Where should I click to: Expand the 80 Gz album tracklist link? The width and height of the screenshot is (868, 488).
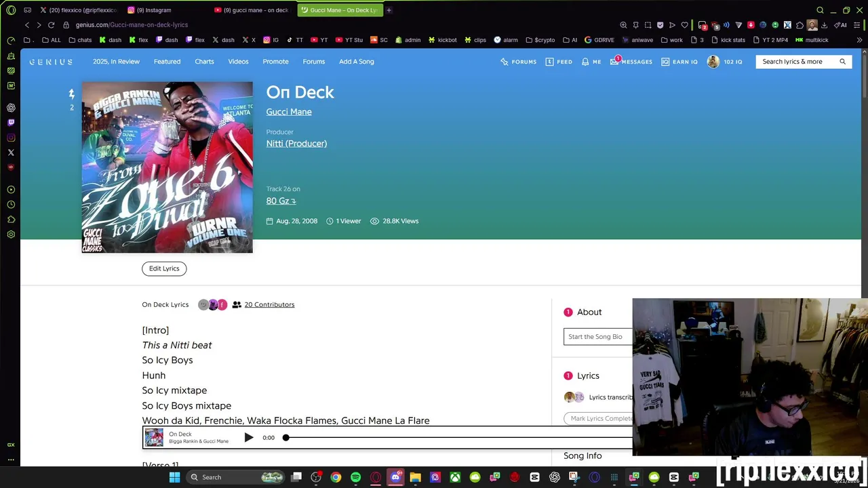[x=281, y=201]
